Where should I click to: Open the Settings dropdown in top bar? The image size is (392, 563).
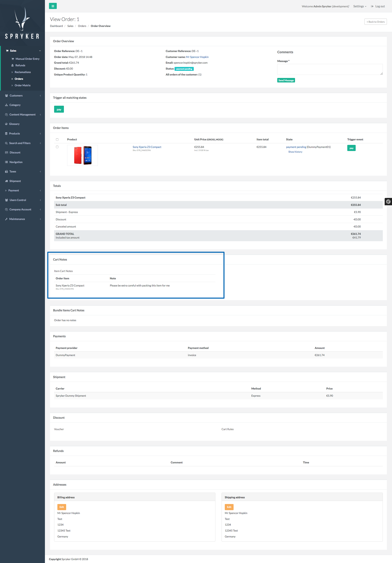pos(360,6)
